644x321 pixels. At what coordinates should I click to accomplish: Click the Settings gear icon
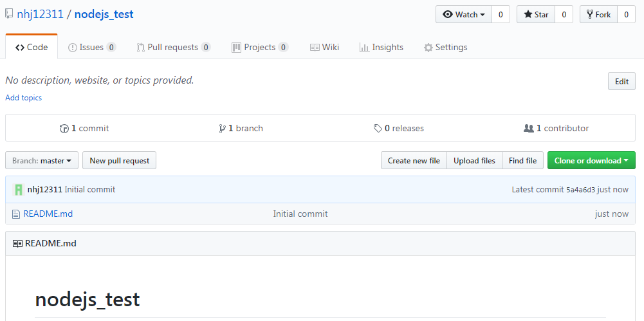click(428, 48)
